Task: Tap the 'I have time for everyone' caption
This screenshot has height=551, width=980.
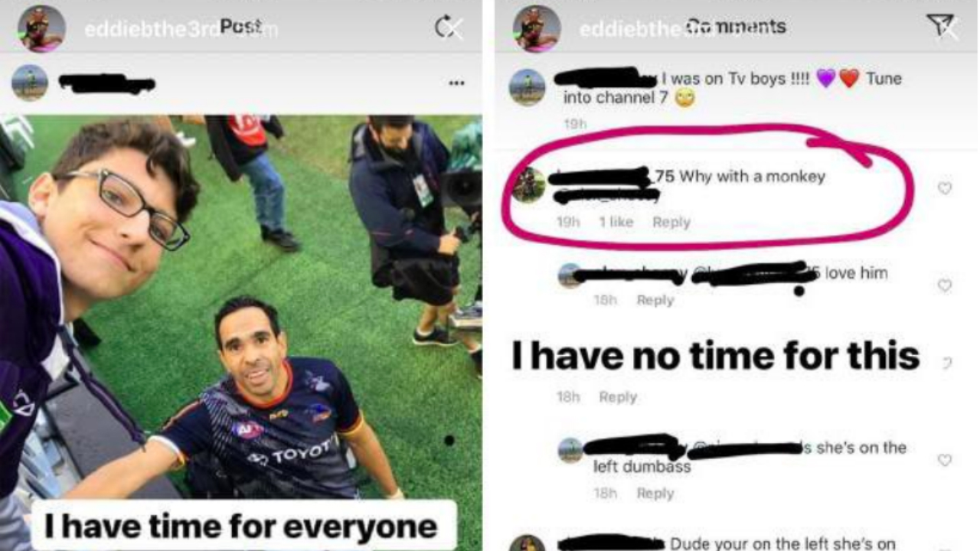Action: click(242, 526)
